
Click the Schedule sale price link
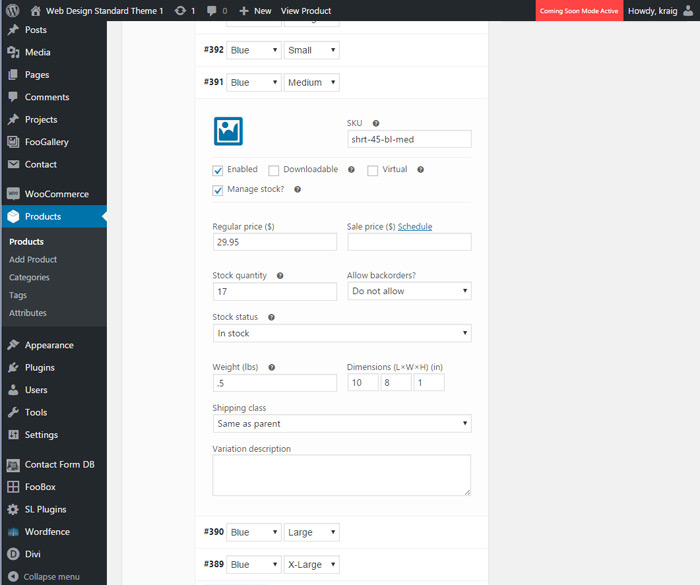415,226
